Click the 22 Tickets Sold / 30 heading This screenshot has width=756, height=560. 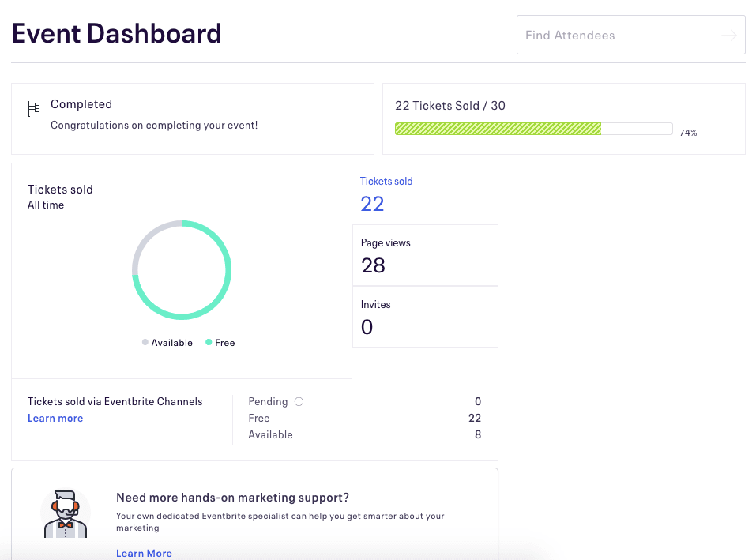(x=449, y=106)
